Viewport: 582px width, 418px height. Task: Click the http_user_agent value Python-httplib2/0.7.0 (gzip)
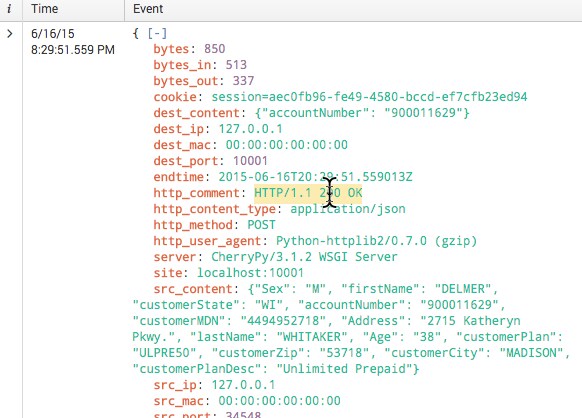coord(376,241)
